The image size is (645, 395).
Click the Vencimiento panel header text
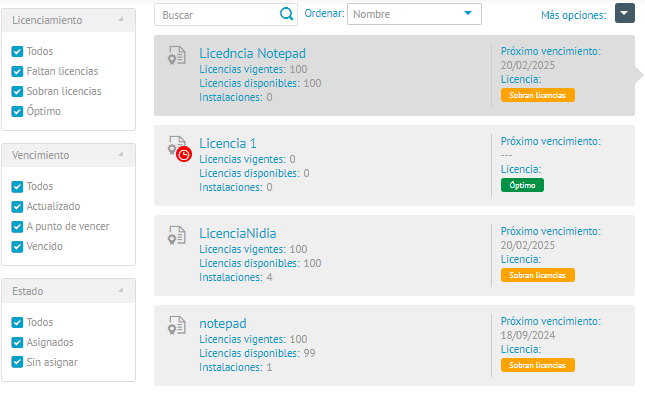point(40,155)
